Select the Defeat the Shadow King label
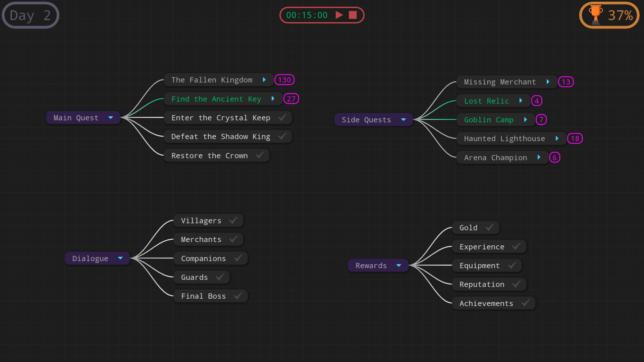 221,136
